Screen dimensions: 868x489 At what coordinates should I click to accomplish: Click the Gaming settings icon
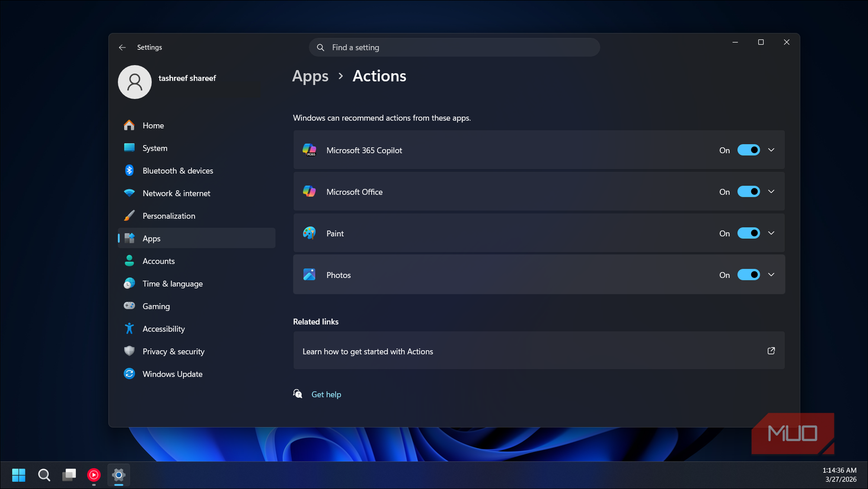point(129,306)
